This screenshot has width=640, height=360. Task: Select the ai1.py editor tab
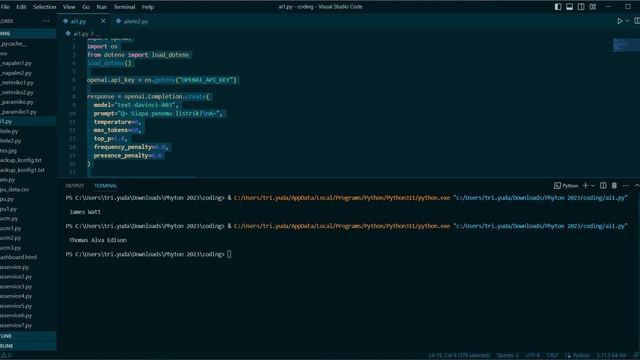point(78,21)
